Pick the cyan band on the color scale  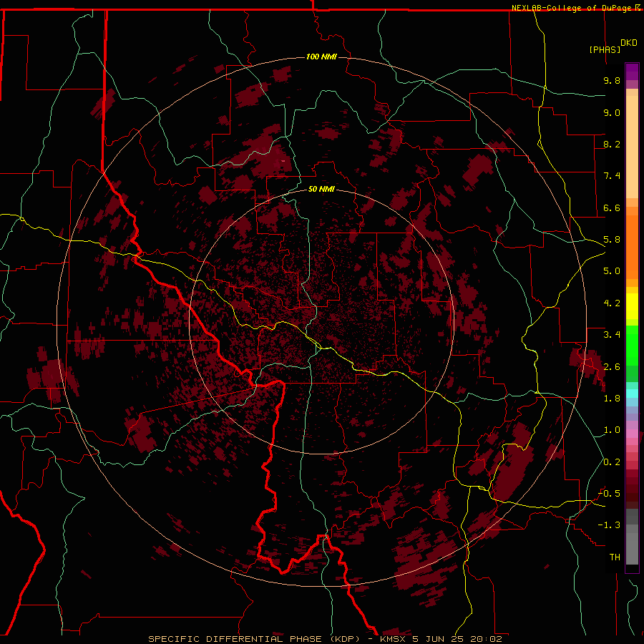point(632,394)
